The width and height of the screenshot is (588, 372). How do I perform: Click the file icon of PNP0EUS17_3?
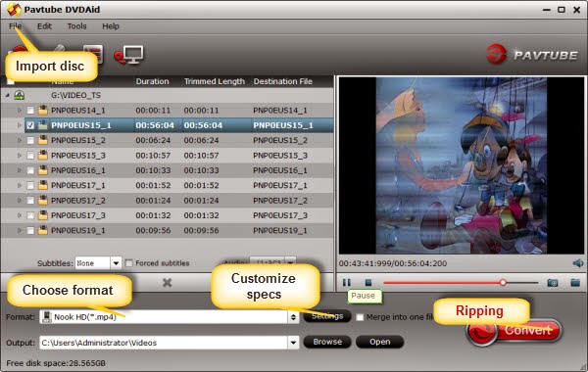tap(43, 215)
